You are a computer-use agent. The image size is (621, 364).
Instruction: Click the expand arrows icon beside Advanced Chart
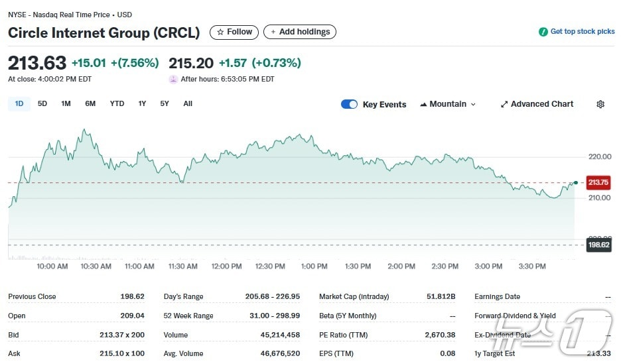(504, 104)
